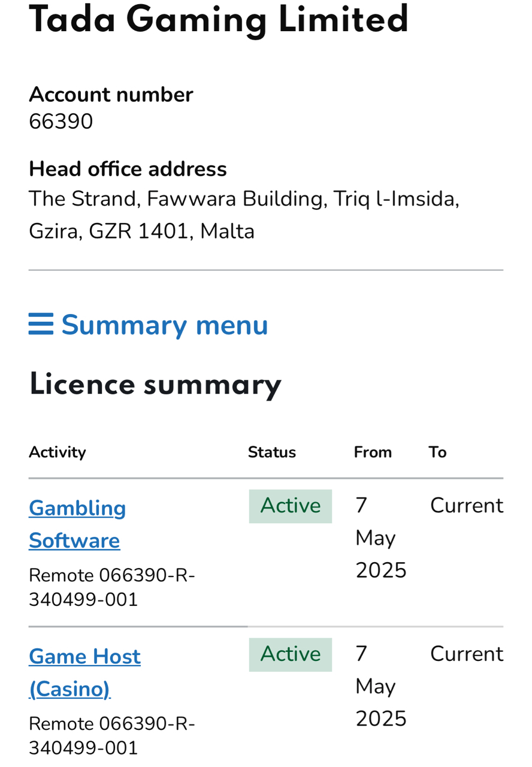Click the Licence summary heading
Image resolution: width=532 pixels, height=767 pixels.
[155, 385]
